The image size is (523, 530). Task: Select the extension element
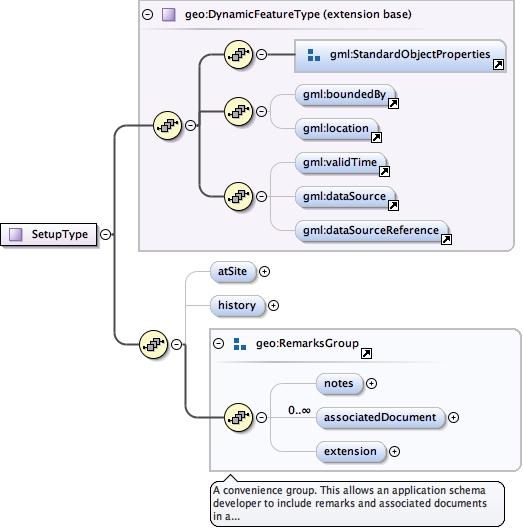coord(351,452)
